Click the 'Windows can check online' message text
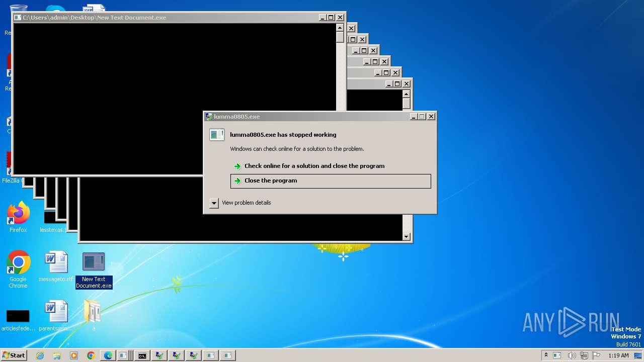Screen dimensions: 644x362 pos(297,149)
